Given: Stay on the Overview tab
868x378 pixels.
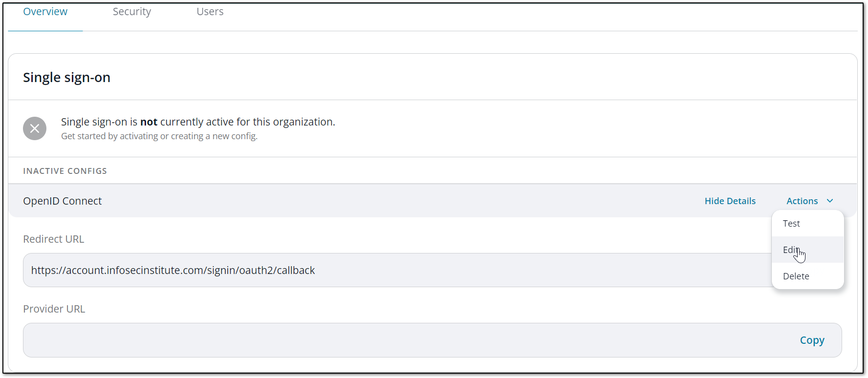Looking at the screenshot, I should [x=45, y=11].
